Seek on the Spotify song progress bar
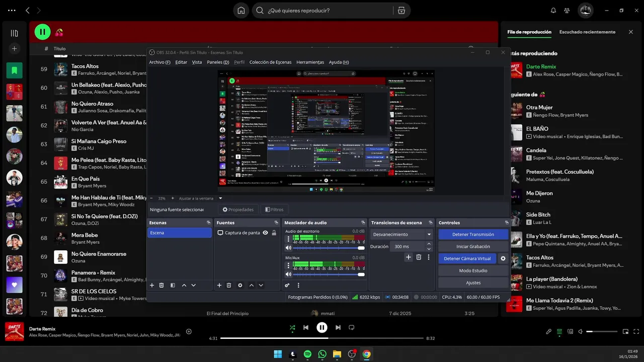 coord(322,338)
